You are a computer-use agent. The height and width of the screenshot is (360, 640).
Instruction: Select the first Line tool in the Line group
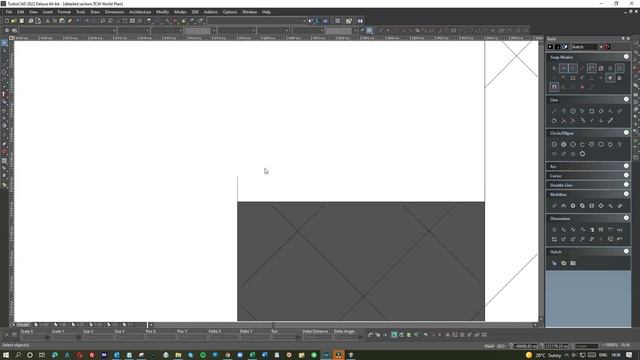(554, 111)
